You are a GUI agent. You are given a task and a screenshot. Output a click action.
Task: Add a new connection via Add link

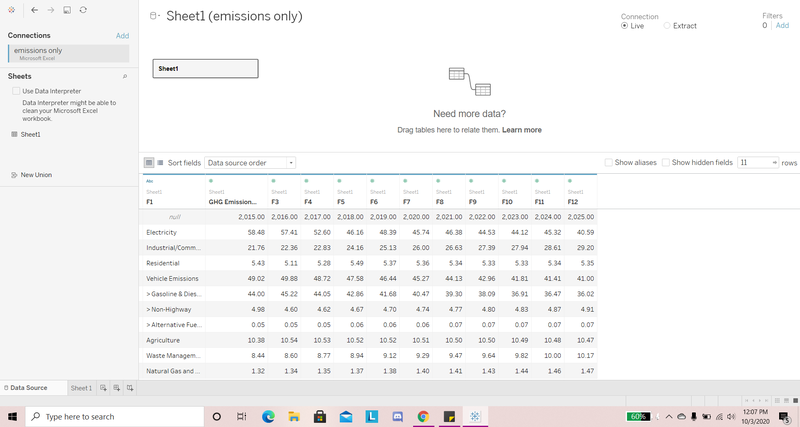122,36
